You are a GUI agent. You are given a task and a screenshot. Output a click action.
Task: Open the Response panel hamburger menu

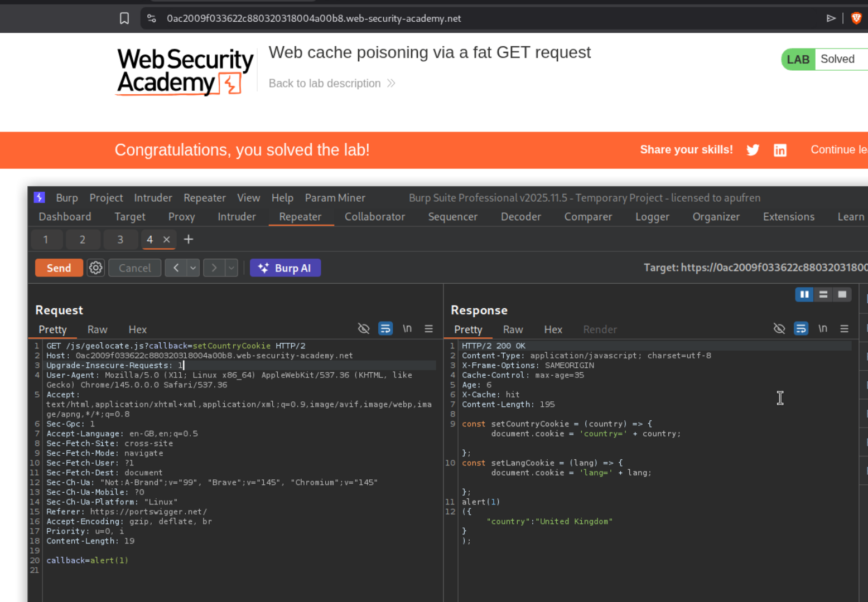pyautogui.click(x=844, y=329)
